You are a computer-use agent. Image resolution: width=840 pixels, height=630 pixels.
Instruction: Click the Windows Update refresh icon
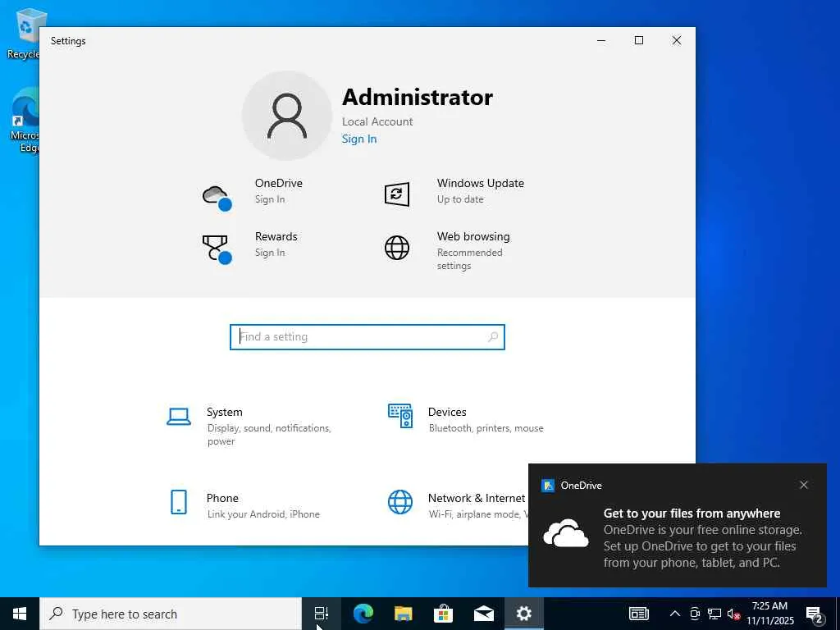[x=397, y=194]
